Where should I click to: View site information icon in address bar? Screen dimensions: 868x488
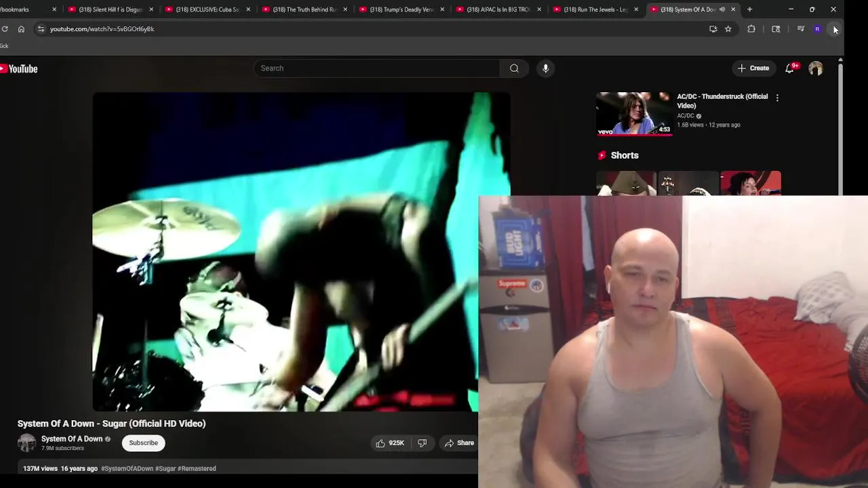(41, 29)
